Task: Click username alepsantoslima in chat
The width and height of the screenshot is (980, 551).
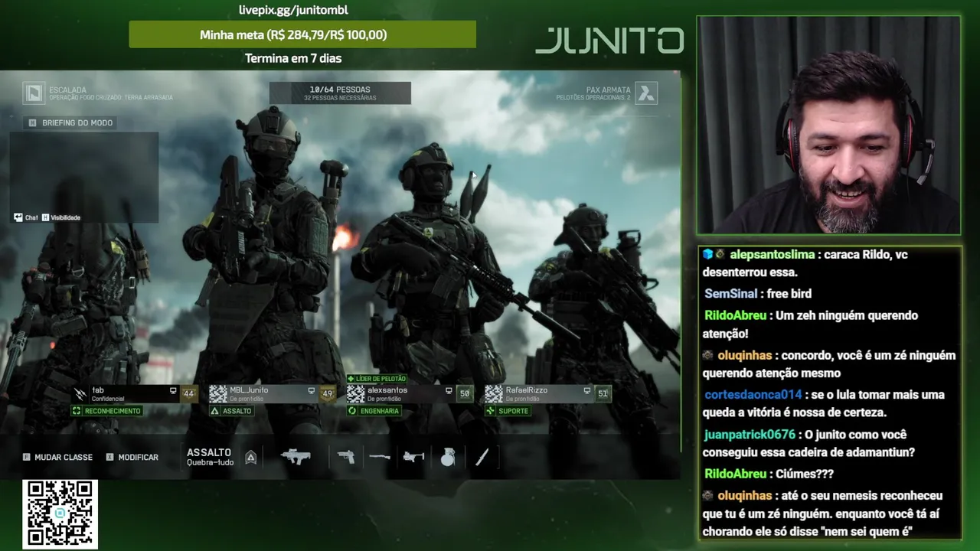Action: click(772, 254)
